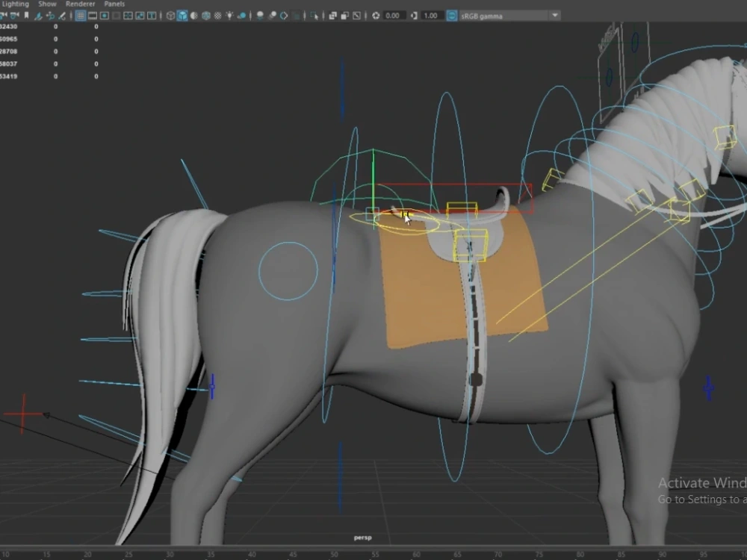The image size is (747, 560).
Task: Toggle the film gate icon
Action: click(x=93, y=16)
